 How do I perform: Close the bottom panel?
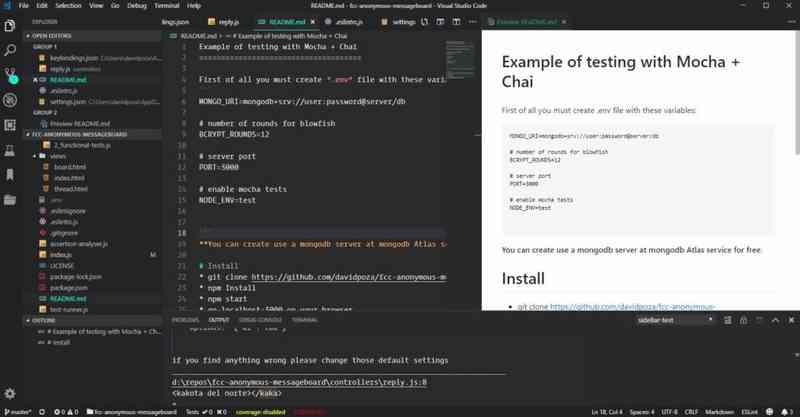tap(791, 320)
